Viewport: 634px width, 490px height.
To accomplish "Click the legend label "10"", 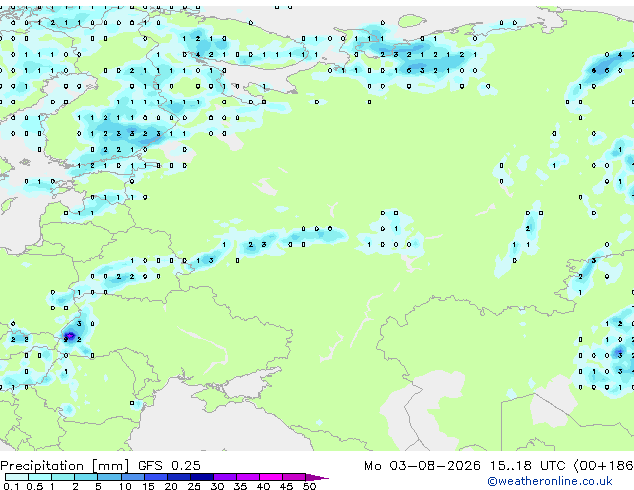I will point(125,486).
